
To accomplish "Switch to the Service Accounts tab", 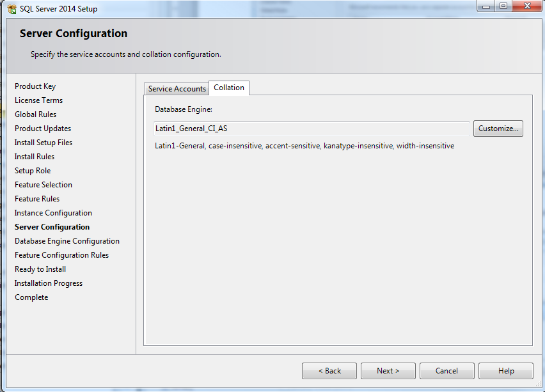I will click(177, 89).
